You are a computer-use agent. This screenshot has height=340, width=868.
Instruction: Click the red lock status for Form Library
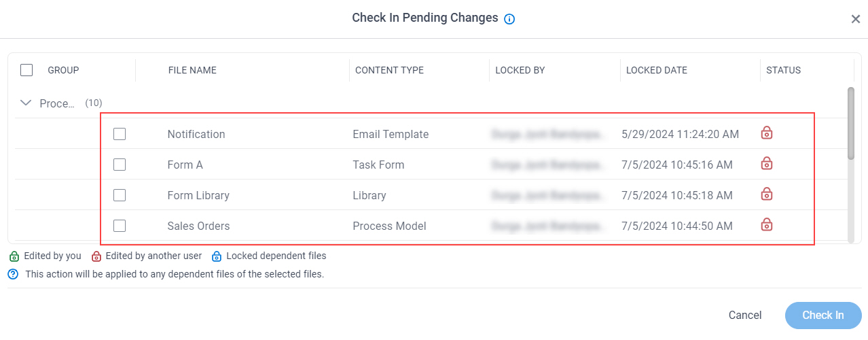766,194
